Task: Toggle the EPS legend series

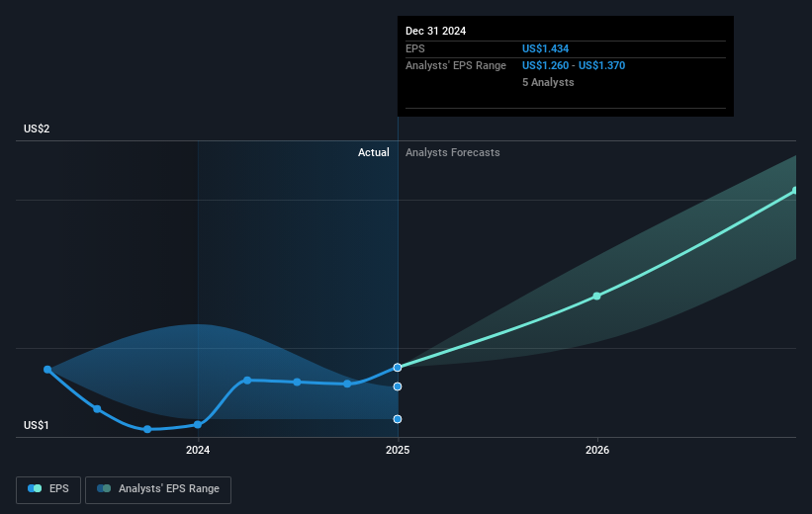Action: coord(48,489)
